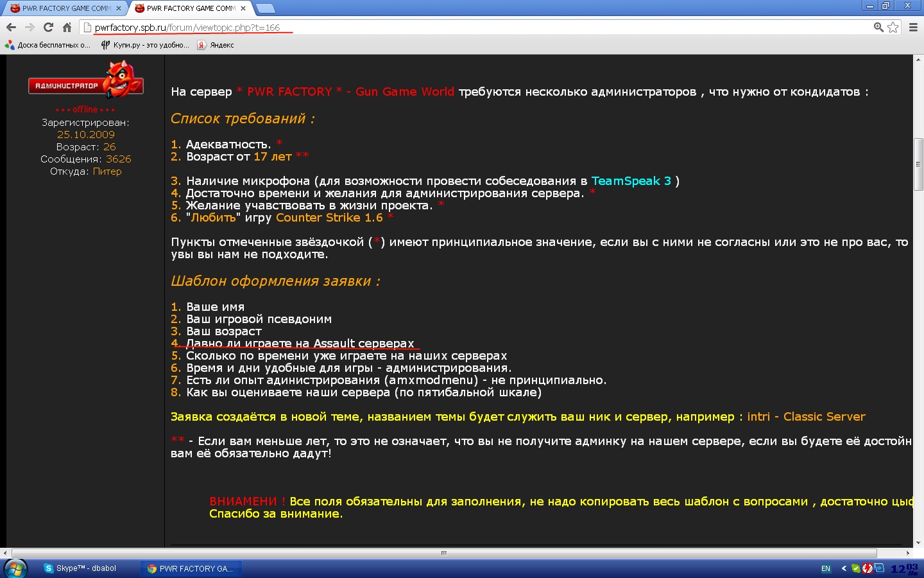Bookmark this page with the star icon

[x=893, y=27]
